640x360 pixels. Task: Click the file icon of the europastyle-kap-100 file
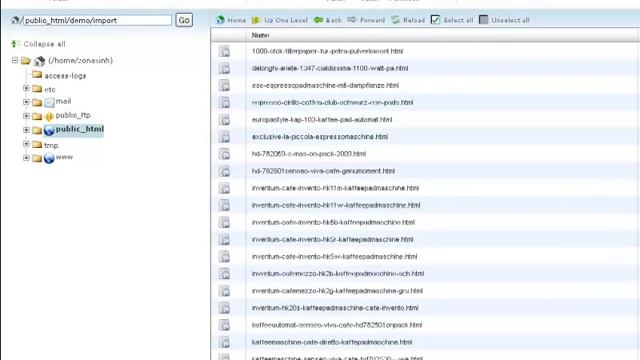point(224,120)
